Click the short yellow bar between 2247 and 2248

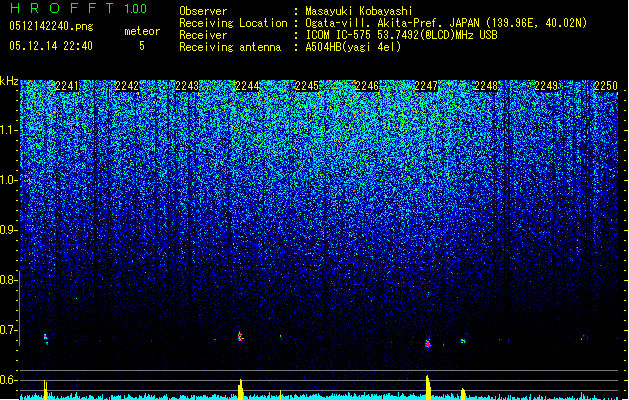coord(463,394)
